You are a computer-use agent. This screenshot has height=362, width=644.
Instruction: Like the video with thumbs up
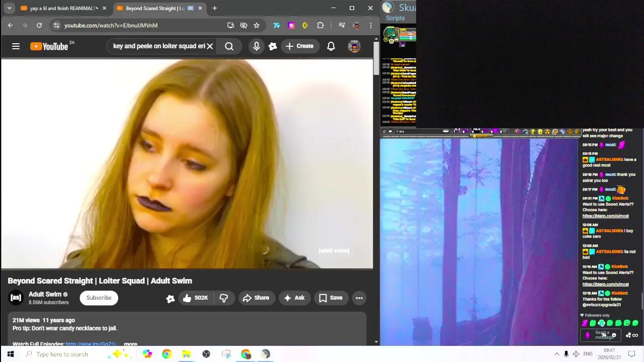(195, 298)
